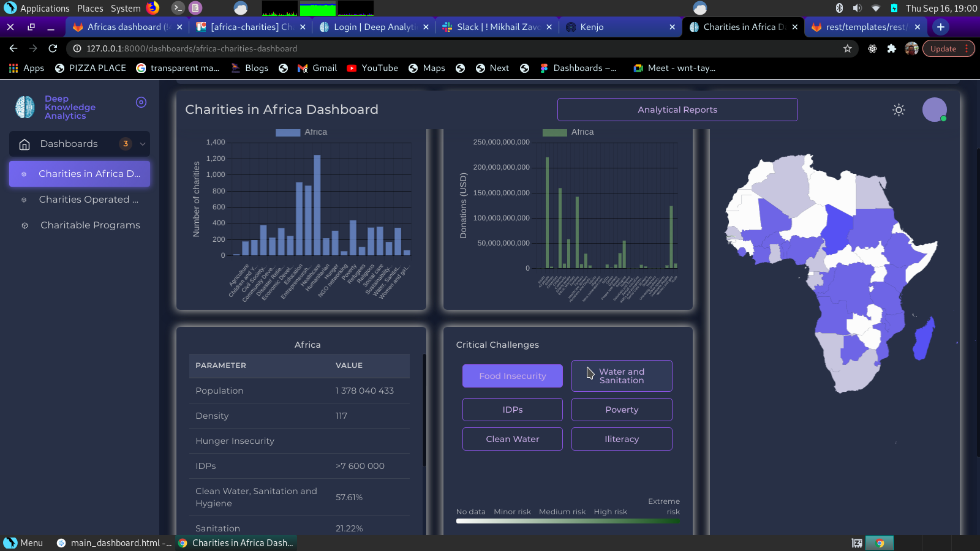Open browser extensions puzzle icon
The height and width of the screenshot is (551, 980).
[892, 48]
